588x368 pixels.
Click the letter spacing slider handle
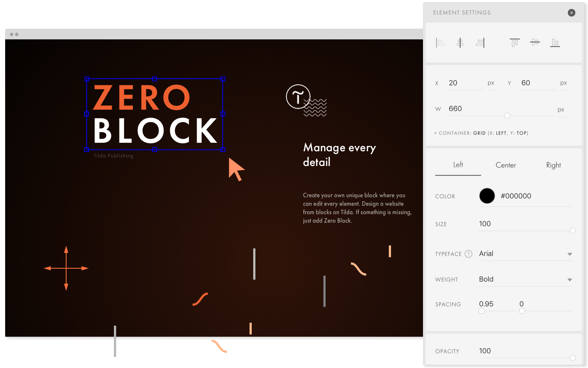coord(522,311)
